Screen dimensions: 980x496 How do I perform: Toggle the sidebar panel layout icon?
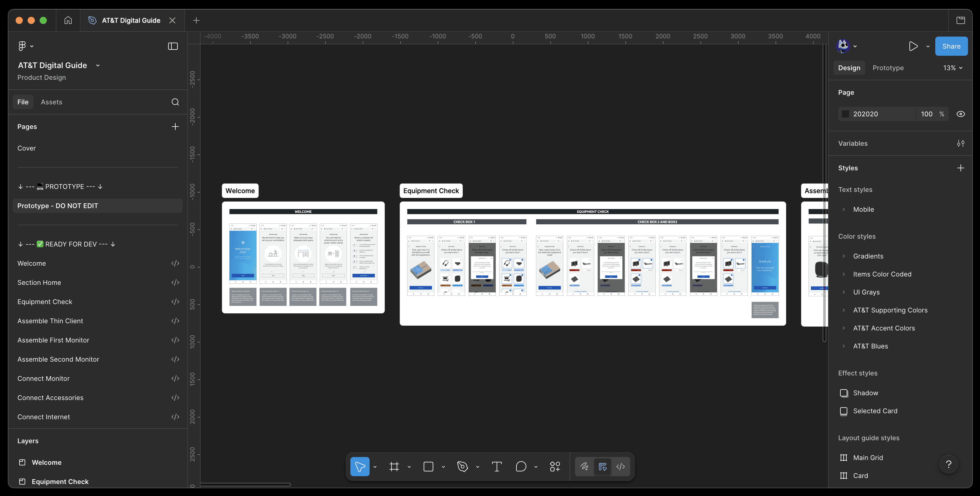pos(173,46)
